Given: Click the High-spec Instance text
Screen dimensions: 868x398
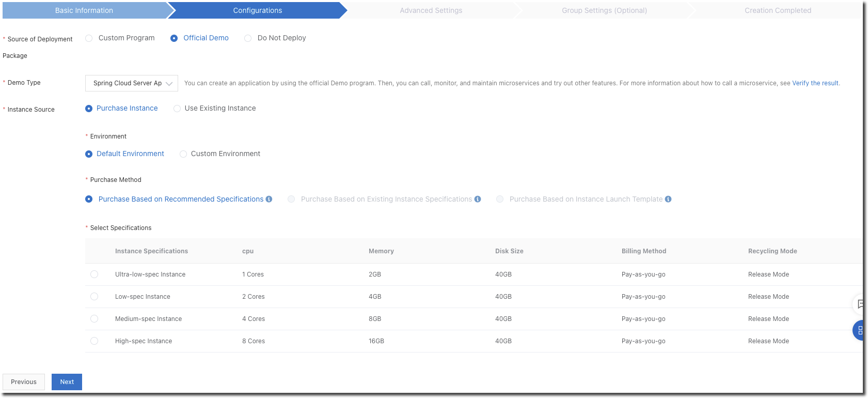Looking at the screenshot, I should pyautogui.click(x=144, y=341).
